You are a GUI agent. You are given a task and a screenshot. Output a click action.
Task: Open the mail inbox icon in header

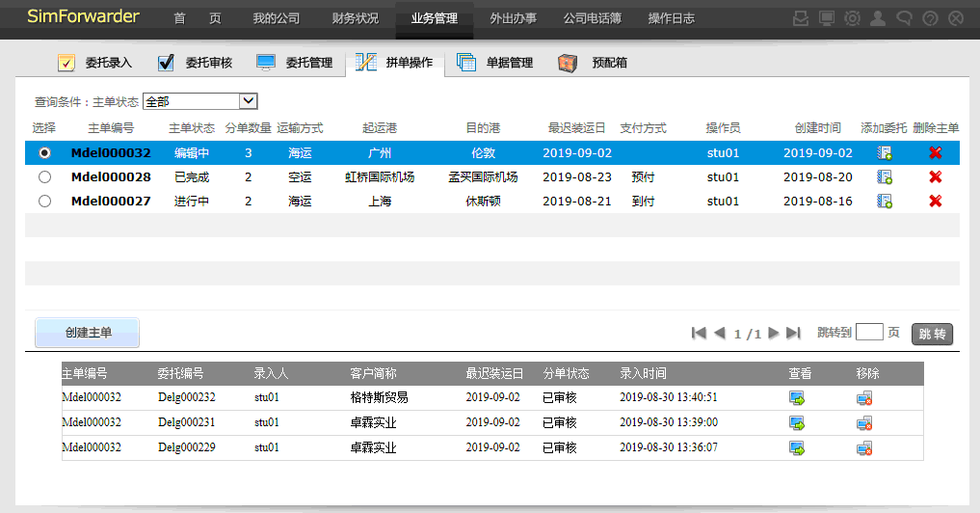tap(800, 18)
